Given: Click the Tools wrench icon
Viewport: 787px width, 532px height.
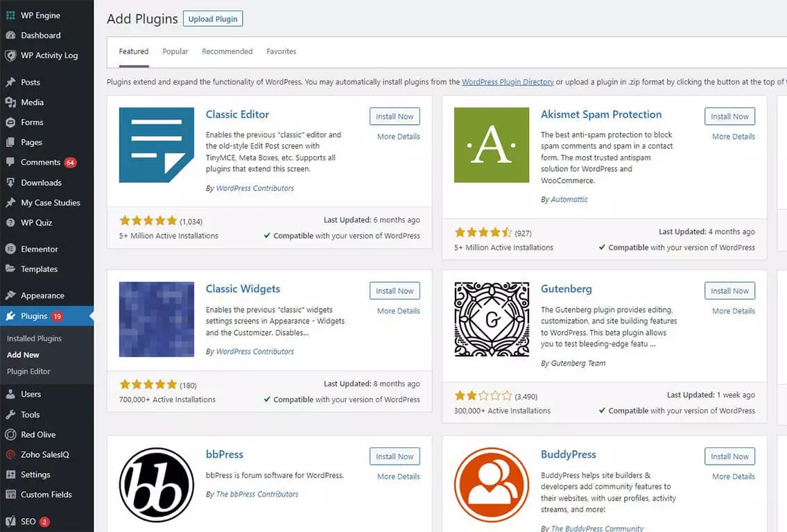Looking at the screenshot, I should [10, 415].
